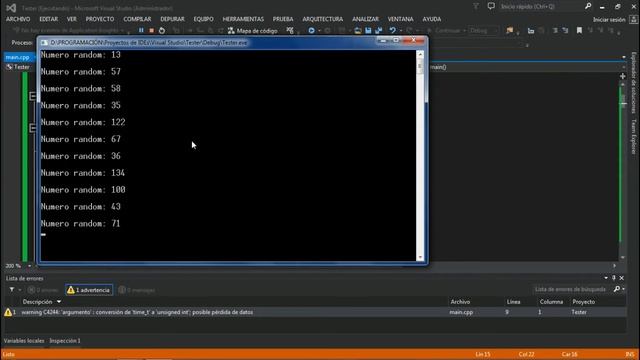Open Mapa de código
Viewport: 640px width, 360px height.
click(253, 31)
